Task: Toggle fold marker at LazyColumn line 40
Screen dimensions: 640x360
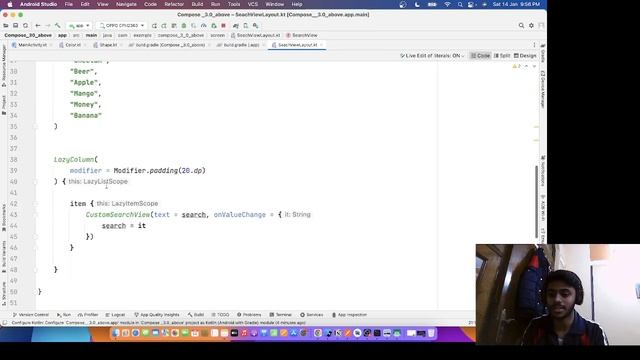Action: click(x=35, y=182)
